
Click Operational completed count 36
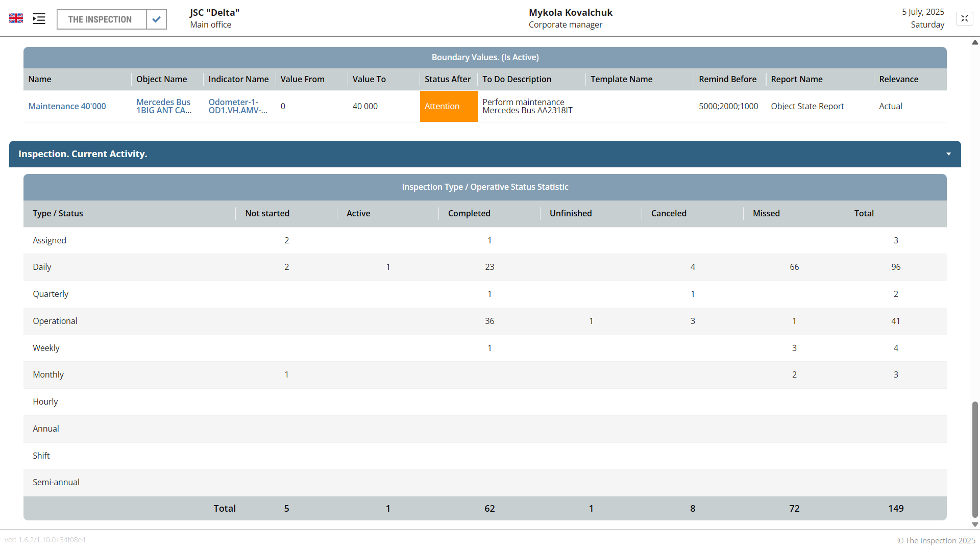click(489, 321)
